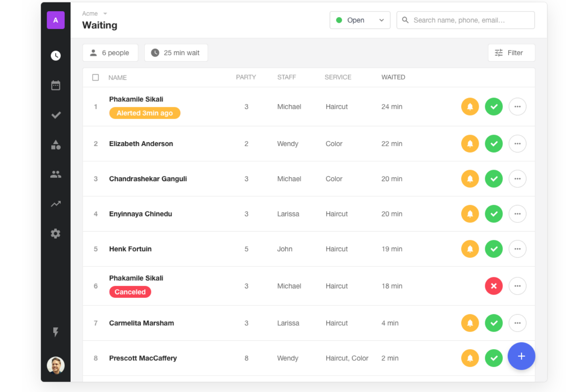The image size is (588, 392).
Task: Mark Elizabeth Anderson as served with green check
Action: (493, 144)
